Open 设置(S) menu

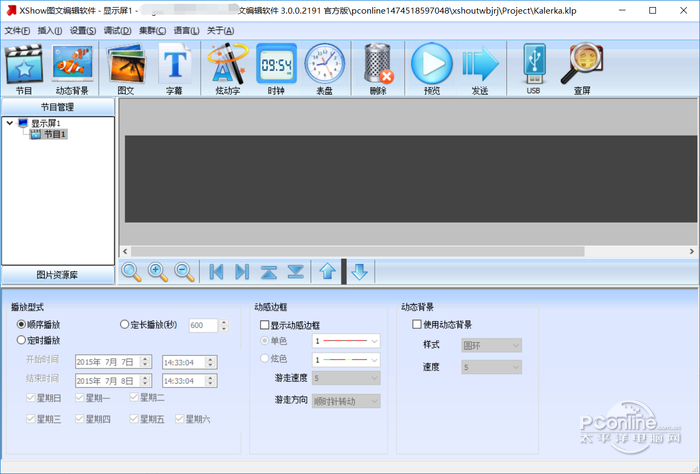tap(83, 30)
